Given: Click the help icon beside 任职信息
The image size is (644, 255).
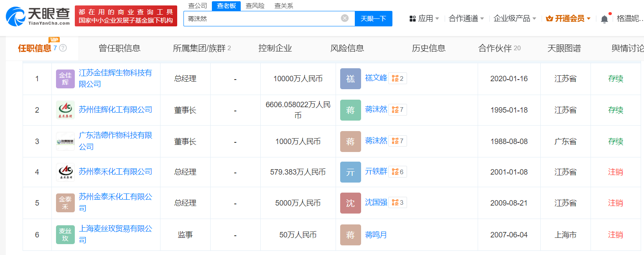Looking at the screenshot, I should 63,48.
